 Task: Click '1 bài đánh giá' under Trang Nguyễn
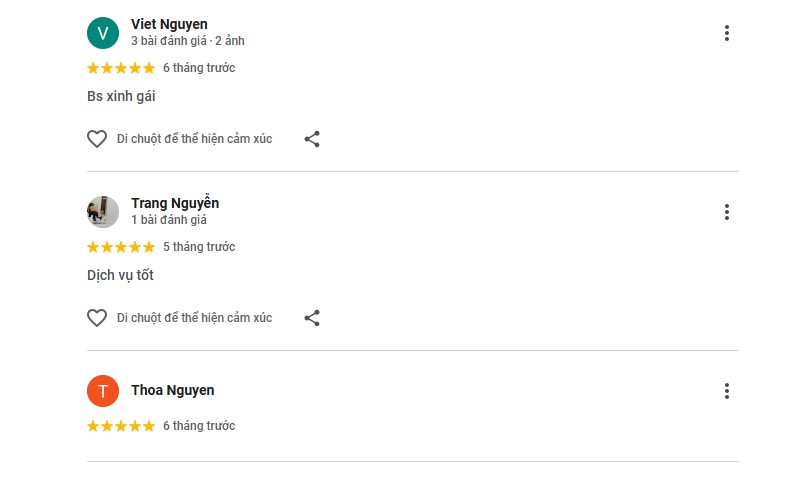(169, 220)
